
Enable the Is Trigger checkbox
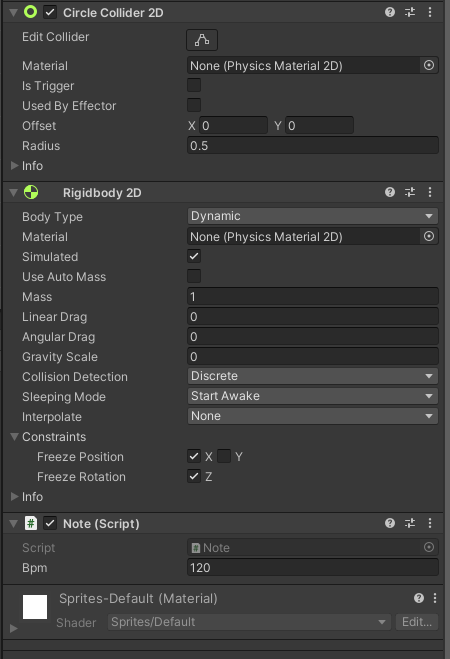194,85
